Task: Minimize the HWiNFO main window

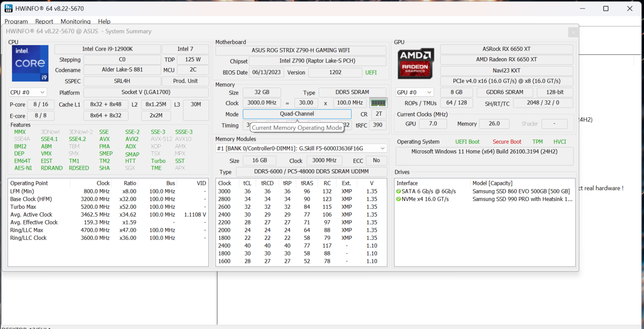Action: 583,8
